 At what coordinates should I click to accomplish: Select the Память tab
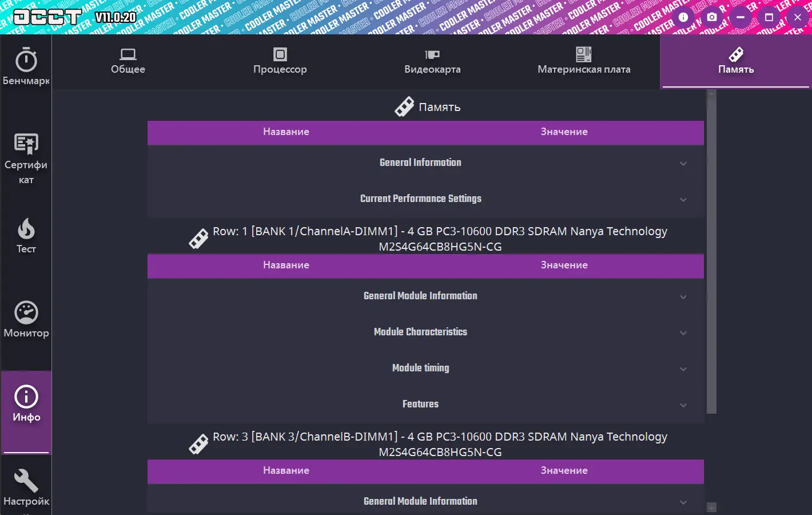tap(736, 62)
